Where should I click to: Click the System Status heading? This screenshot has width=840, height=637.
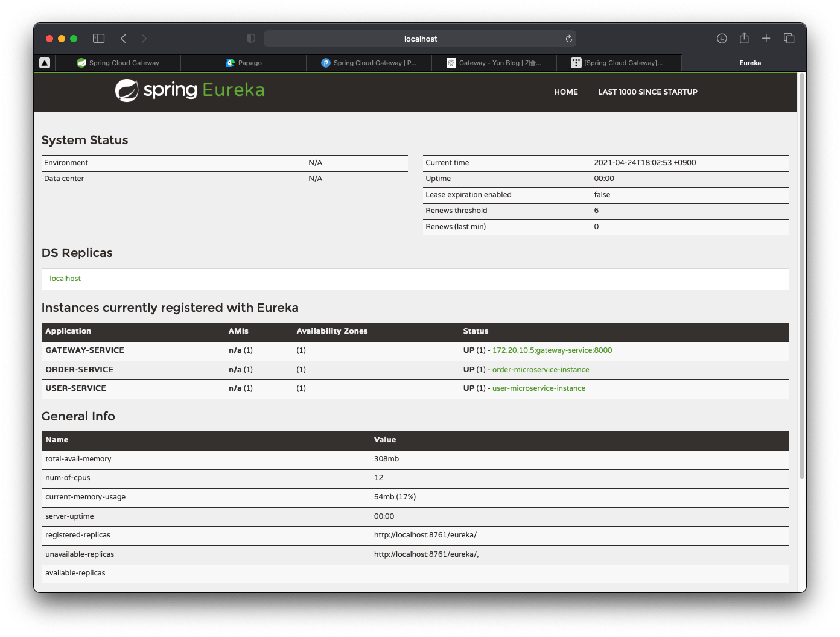pos(84,140)
